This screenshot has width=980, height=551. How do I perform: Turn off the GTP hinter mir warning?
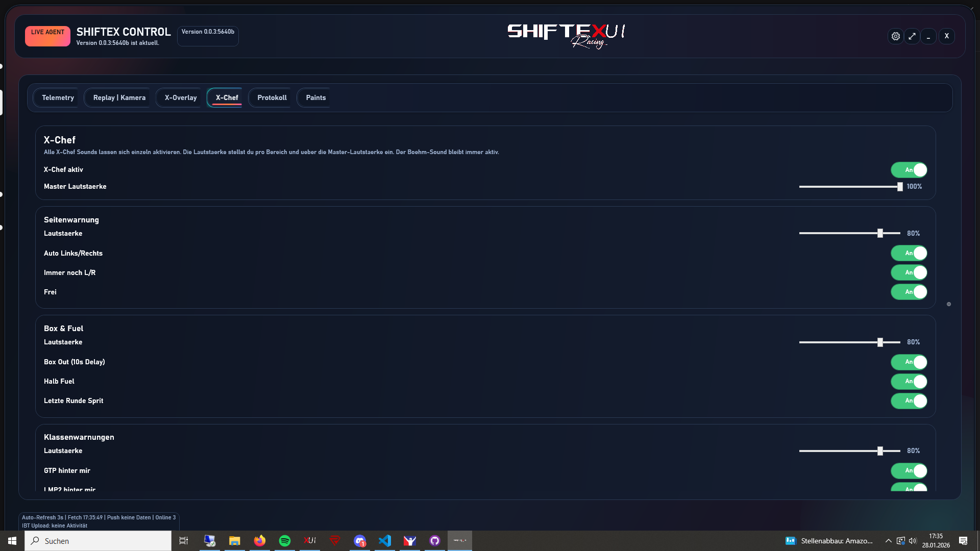pyautogui.click(x=909, y=471)
